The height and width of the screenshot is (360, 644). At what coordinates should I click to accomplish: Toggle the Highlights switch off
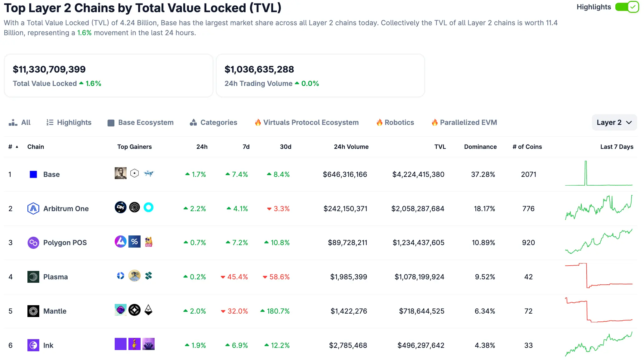[627, 7]
